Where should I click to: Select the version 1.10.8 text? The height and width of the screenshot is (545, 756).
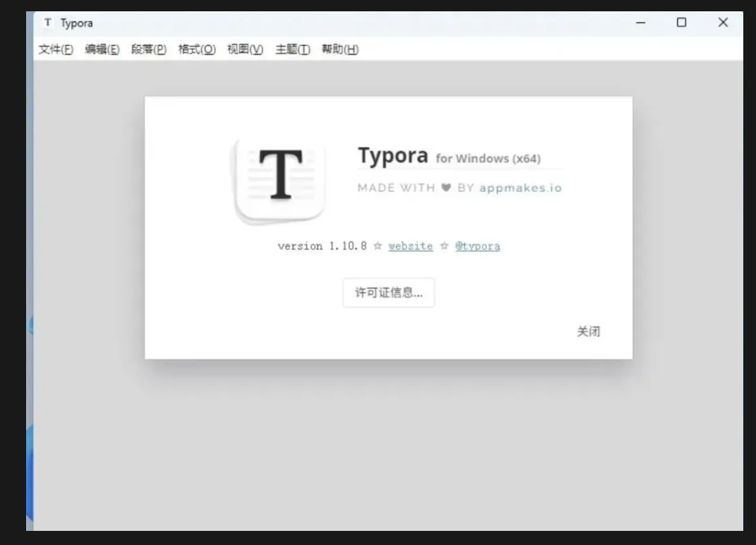pyautogui.click(x=322, y=246)
